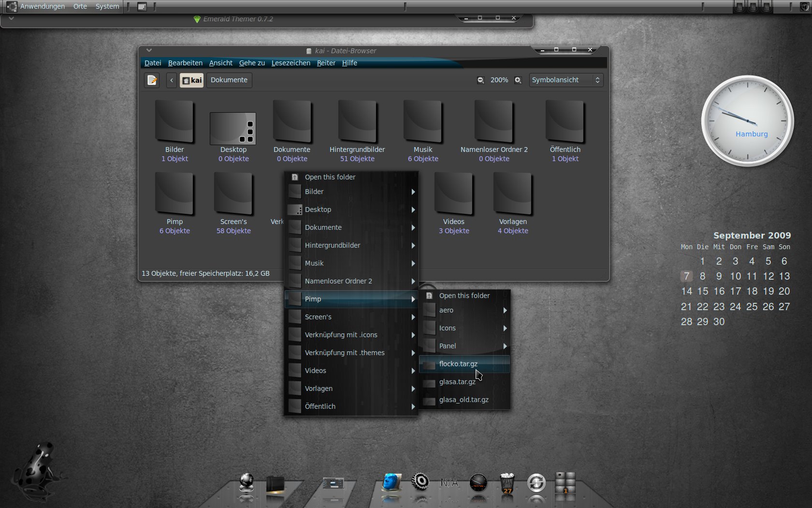Image resolution: width=812 pixels, height=508 pixels.
Task: Click the 200% zoom level label
Action: 499,80
